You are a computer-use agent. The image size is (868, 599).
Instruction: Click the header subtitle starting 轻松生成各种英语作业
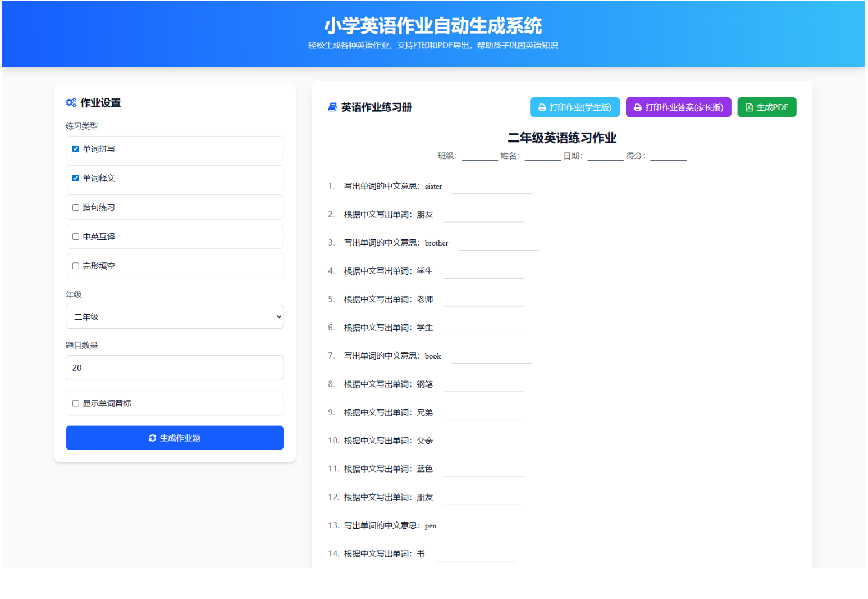433,46
